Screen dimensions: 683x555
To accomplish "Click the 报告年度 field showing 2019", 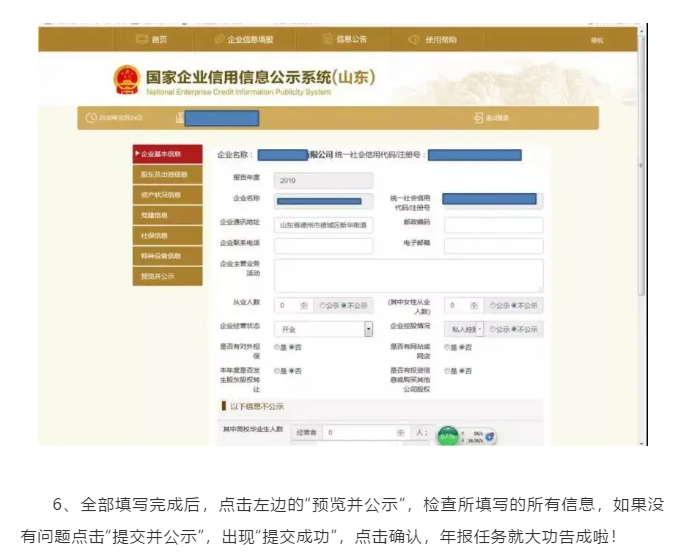I will coord(323,180).
